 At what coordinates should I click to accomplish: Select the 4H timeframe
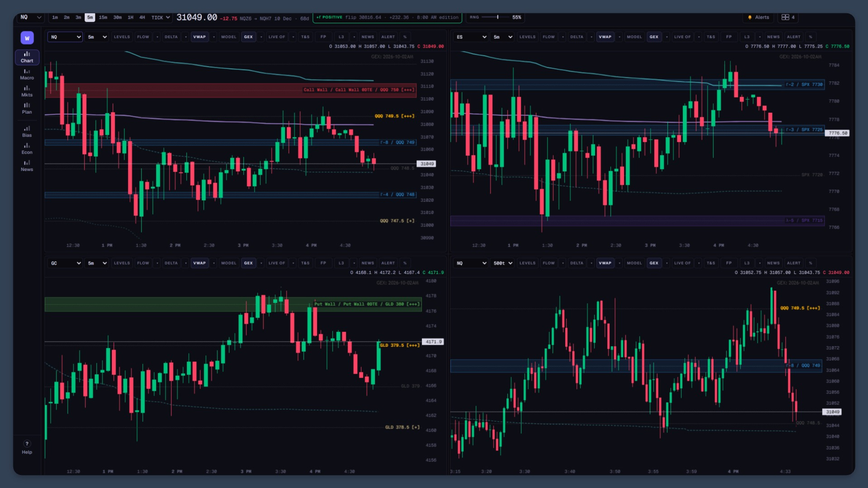(142, 17)
